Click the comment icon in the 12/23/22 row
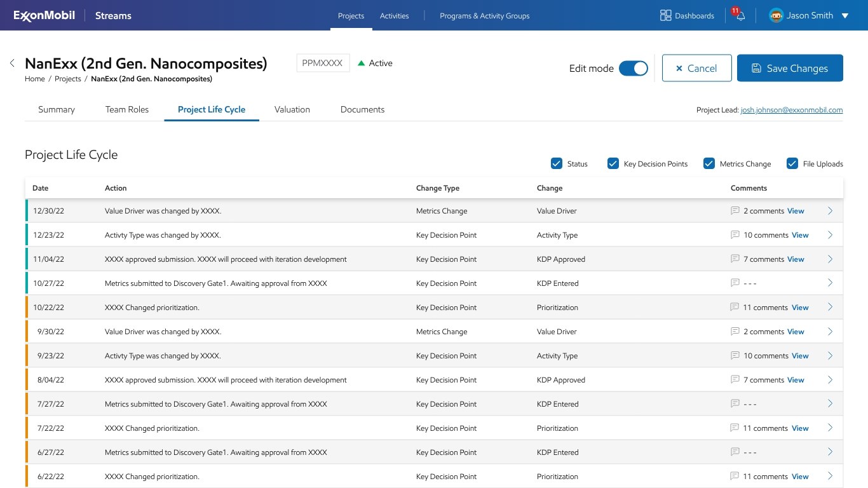 tap(735, 234)
